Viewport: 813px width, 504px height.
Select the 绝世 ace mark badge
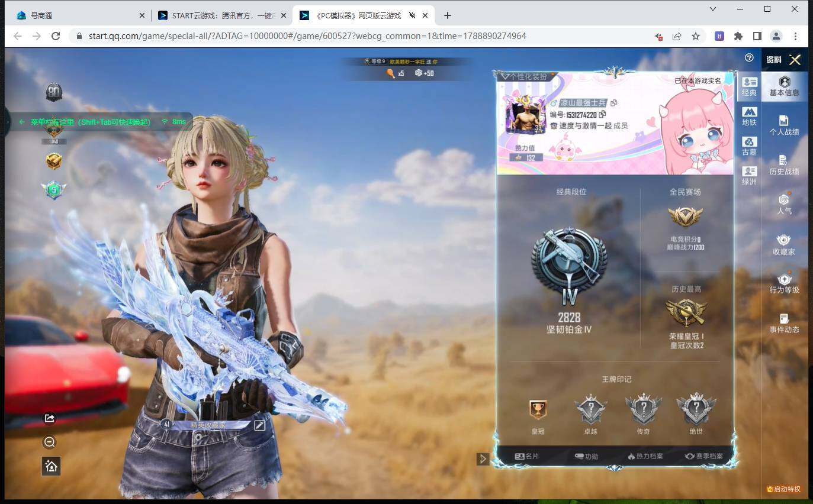coord(696,409)
